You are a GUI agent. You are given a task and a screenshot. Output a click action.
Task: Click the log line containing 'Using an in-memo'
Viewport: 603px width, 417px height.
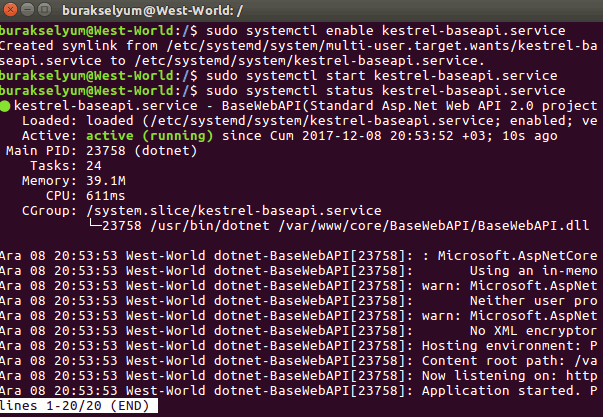298,271
